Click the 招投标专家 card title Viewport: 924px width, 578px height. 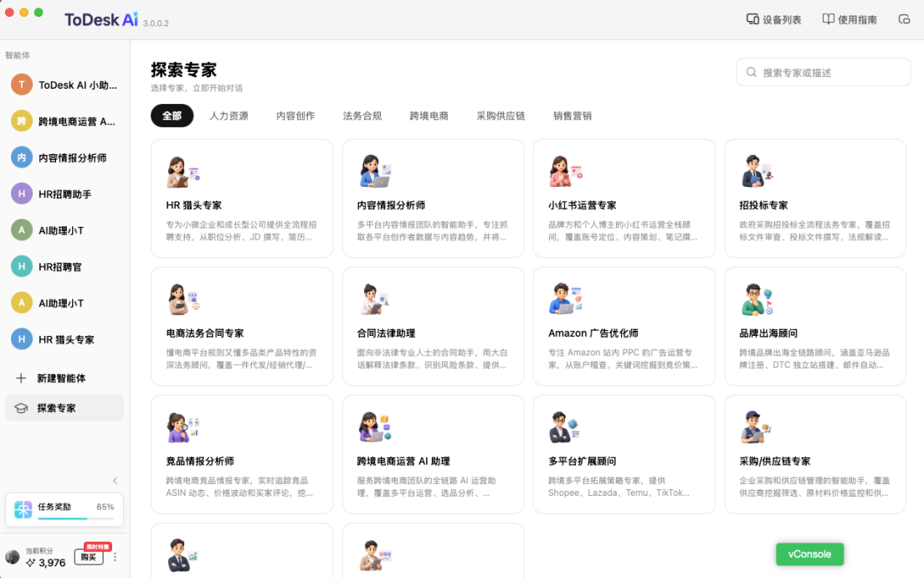point(763,205)
